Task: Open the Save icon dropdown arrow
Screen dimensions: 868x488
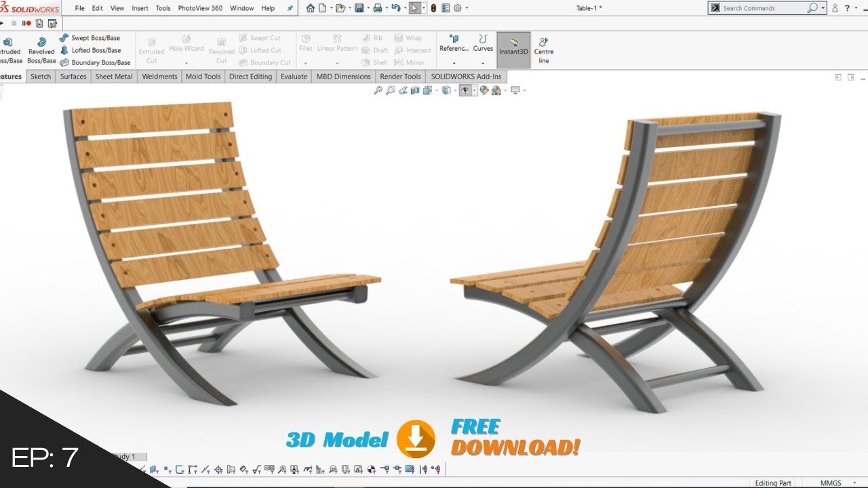Action: point(368,8)
